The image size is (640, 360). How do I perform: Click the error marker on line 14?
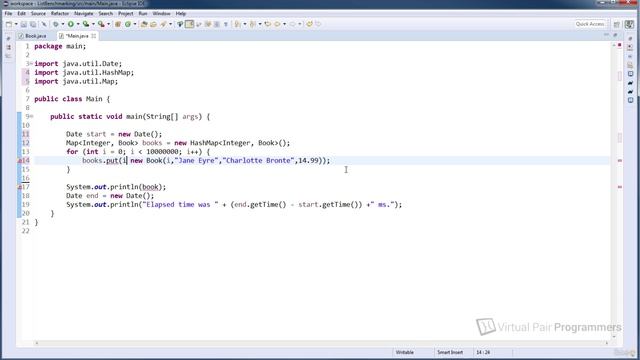tap(20, 161)
